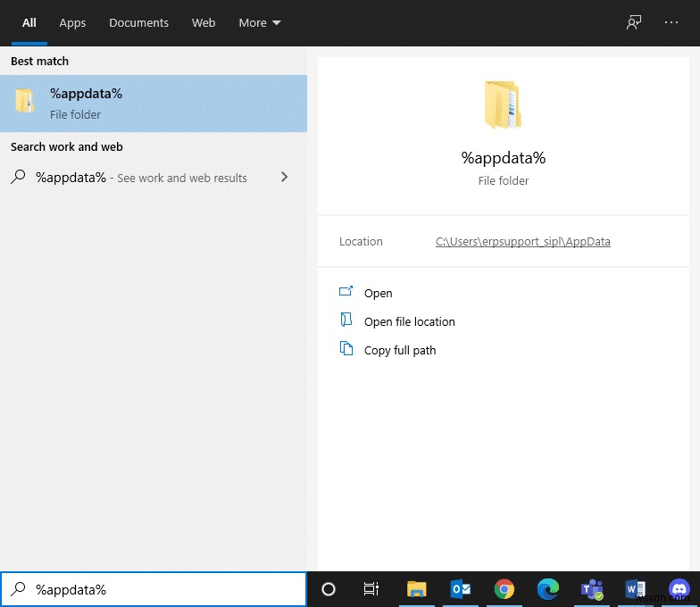Click the %appdata% search input box
The image size is (700, 607).
point(161,589)
